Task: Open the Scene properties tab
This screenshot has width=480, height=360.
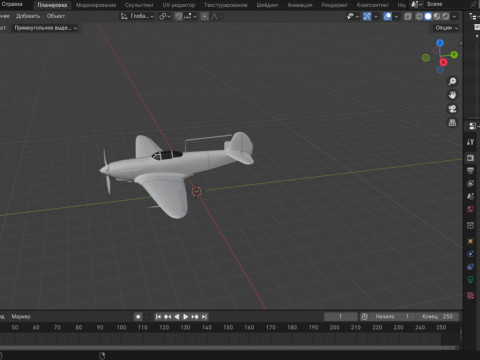Action: pos(470,196)
